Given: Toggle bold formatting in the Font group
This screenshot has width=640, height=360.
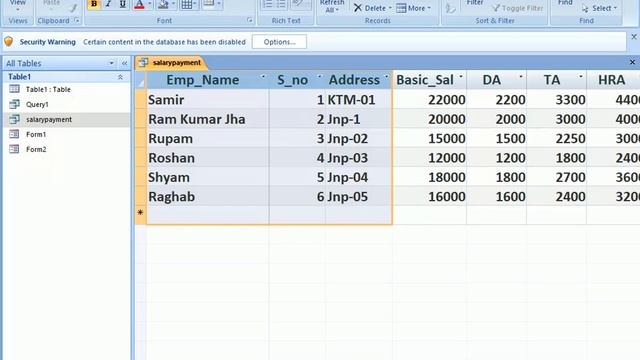Looking at the screenshot, I should tap(94, 4).
